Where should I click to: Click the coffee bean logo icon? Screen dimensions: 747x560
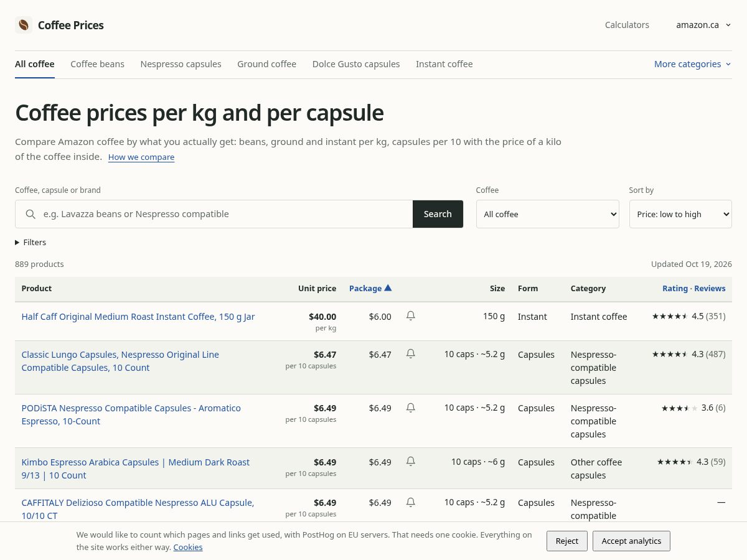coord(24,25)
